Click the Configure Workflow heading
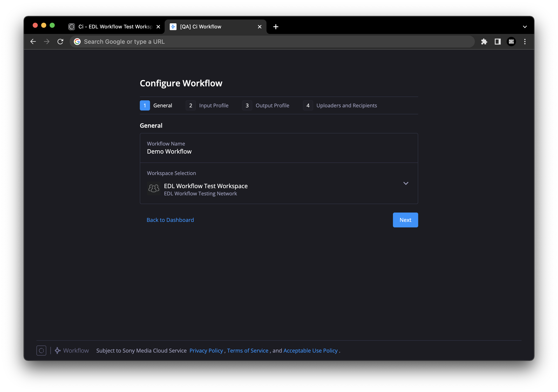558x392 pixels. (x=181, y=83)
